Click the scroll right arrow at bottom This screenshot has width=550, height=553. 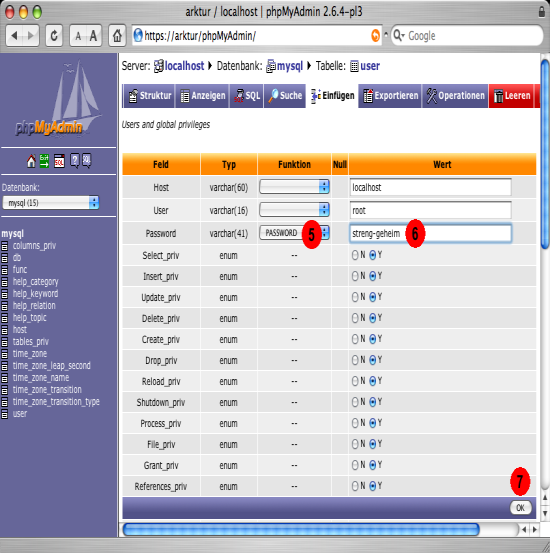[535, 529]
